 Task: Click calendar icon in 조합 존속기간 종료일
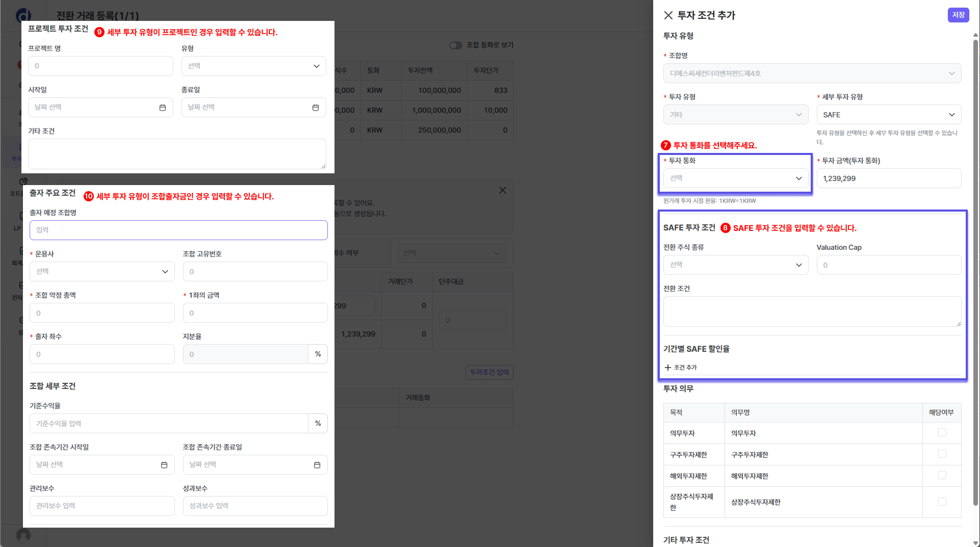[317, 465]
